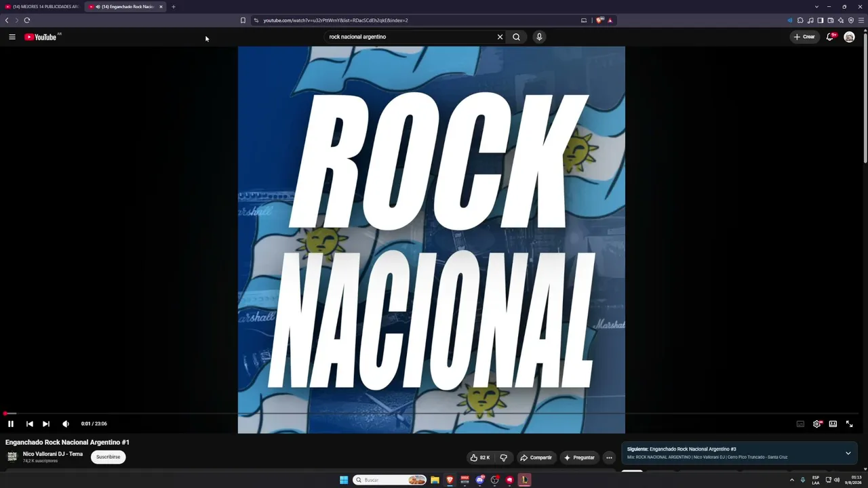The height and width of the screenshot is (488, 868).
Task: Skip to the next video
Action: pos(46,424)
